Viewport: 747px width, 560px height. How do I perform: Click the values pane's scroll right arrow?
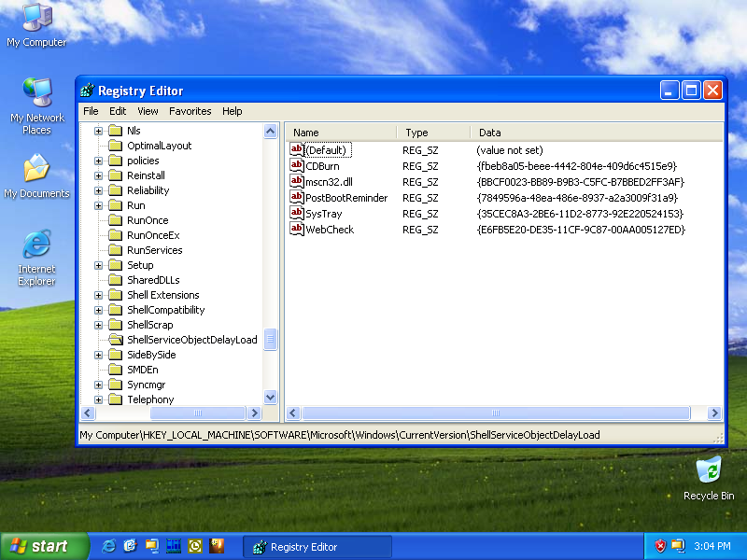[x=714, y=413]
